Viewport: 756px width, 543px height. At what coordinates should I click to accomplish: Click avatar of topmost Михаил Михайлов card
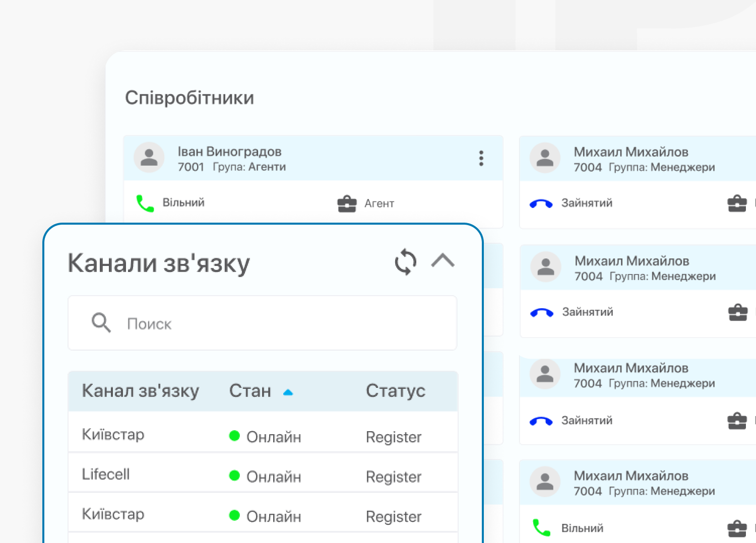click(545, 158)
